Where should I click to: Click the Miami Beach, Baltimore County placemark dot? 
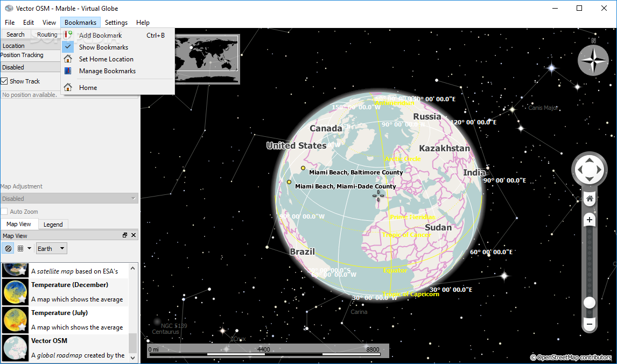303,168
